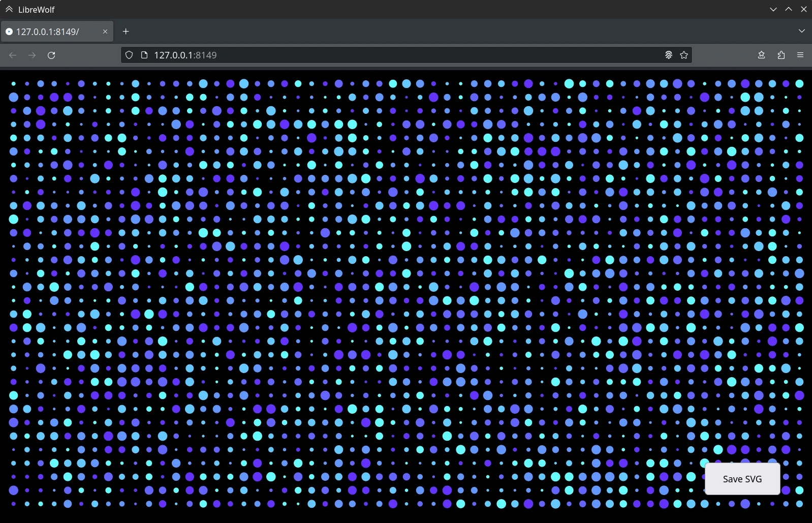This screenshot has width=812, height=523.
Task: Click the fingerprint icon in address bar
Action: (x=669, y=55)
